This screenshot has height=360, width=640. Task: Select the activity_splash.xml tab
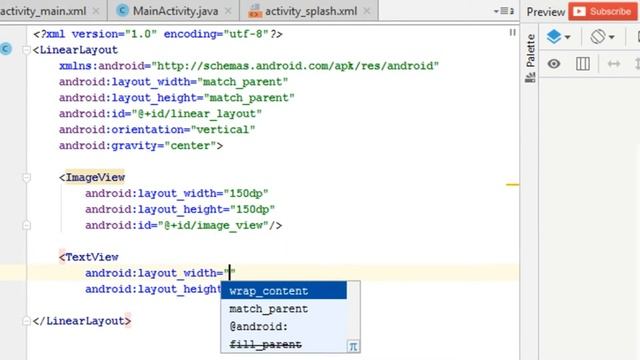point(311,11)
